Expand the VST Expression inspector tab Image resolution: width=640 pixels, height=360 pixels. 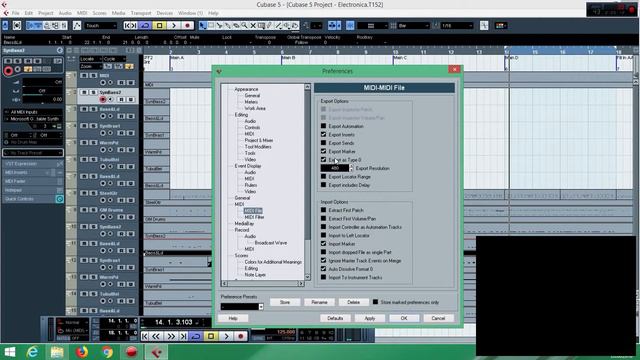33,164
